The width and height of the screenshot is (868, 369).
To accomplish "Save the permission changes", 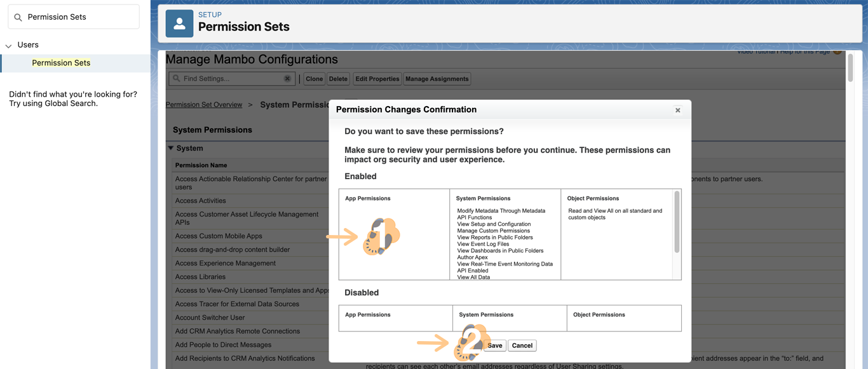I will click(494, 346).
